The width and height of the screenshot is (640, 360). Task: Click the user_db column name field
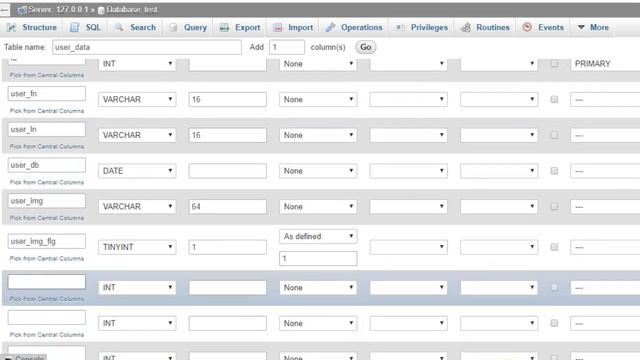point(47,165)
